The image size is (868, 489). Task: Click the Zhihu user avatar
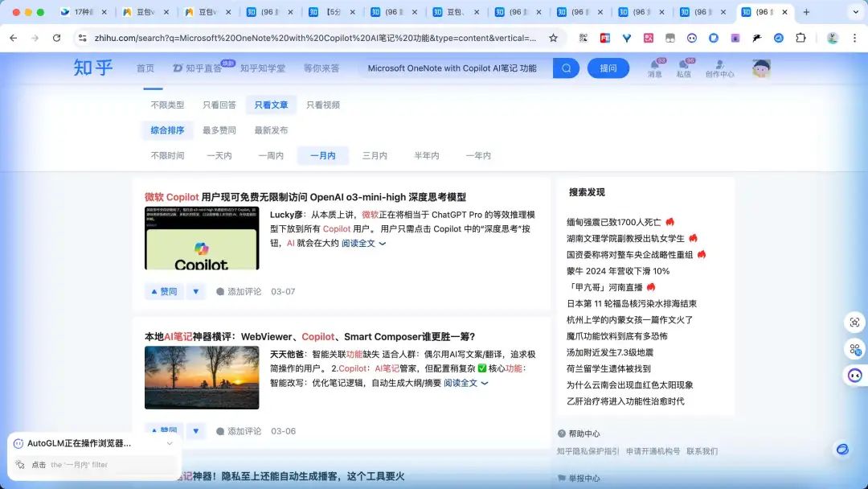(x=760, y=68)
